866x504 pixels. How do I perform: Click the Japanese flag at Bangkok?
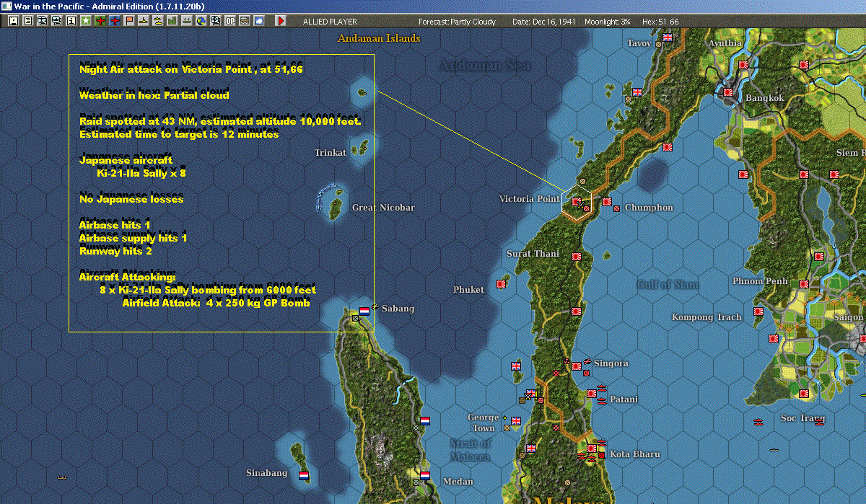click(728, 92)
